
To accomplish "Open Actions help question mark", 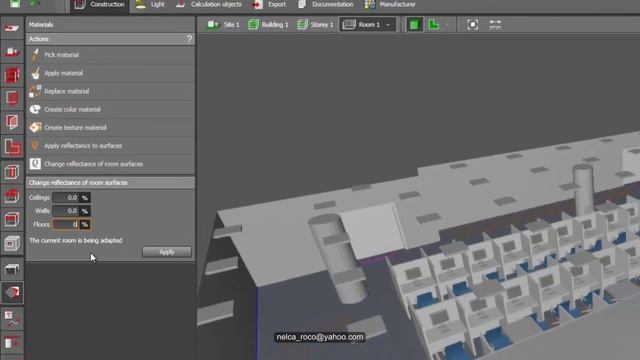I will point(189,39).
